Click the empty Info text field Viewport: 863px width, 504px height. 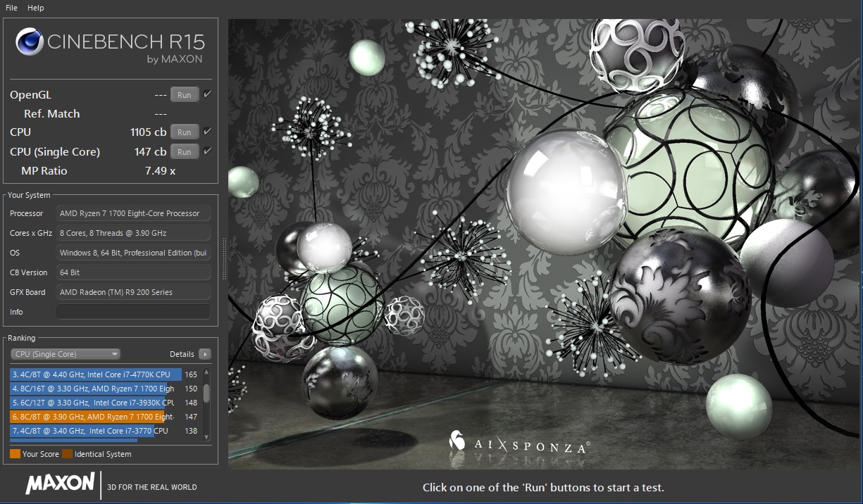point(133,312)
